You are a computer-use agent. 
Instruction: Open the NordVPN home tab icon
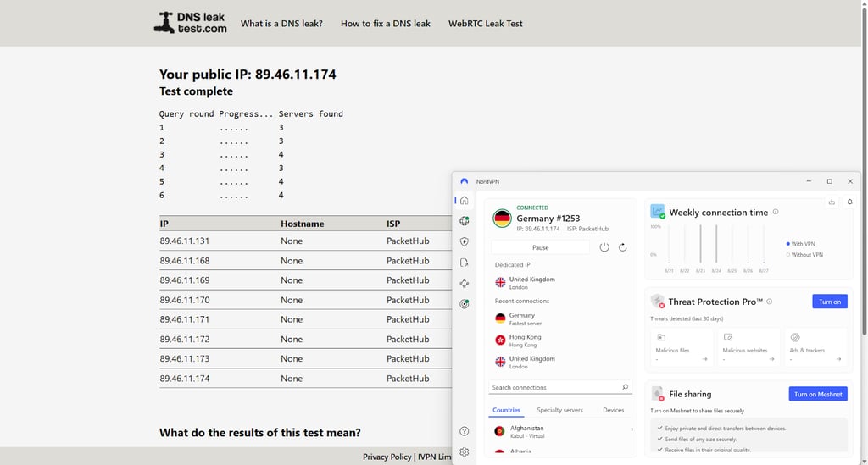click(x=464, y=200)
